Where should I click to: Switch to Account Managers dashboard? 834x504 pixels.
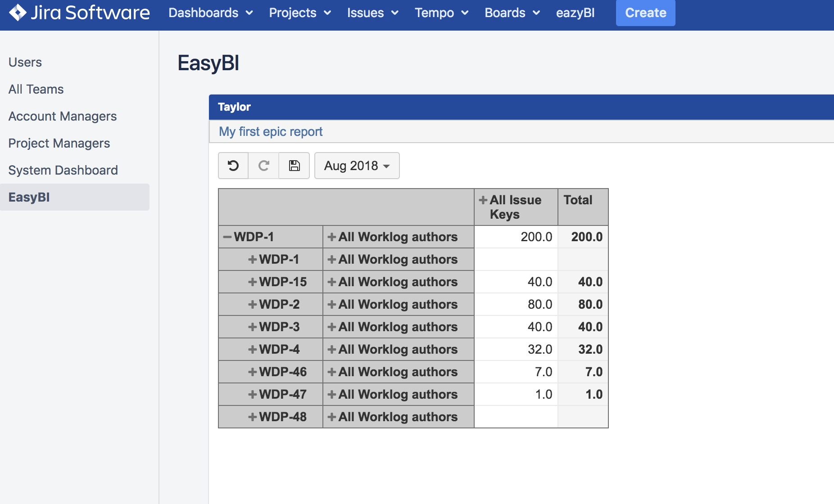[63, 116]
